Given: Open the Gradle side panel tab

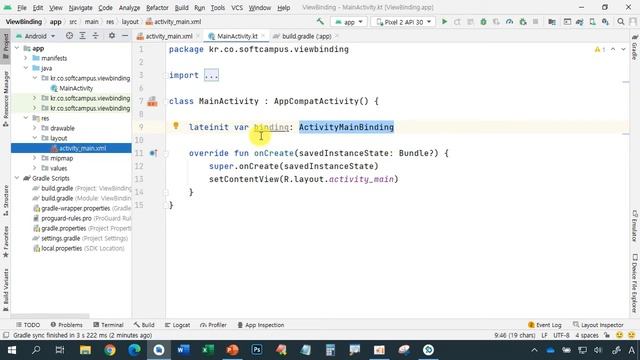Looking at the screenshot, I should click(x=635, y=48).
